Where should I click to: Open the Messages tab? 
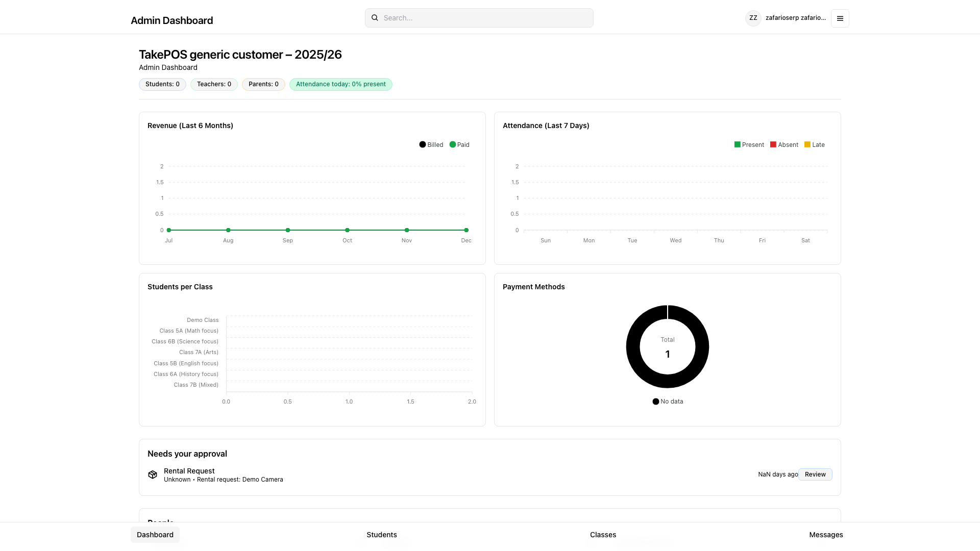(x=826, y=535)
